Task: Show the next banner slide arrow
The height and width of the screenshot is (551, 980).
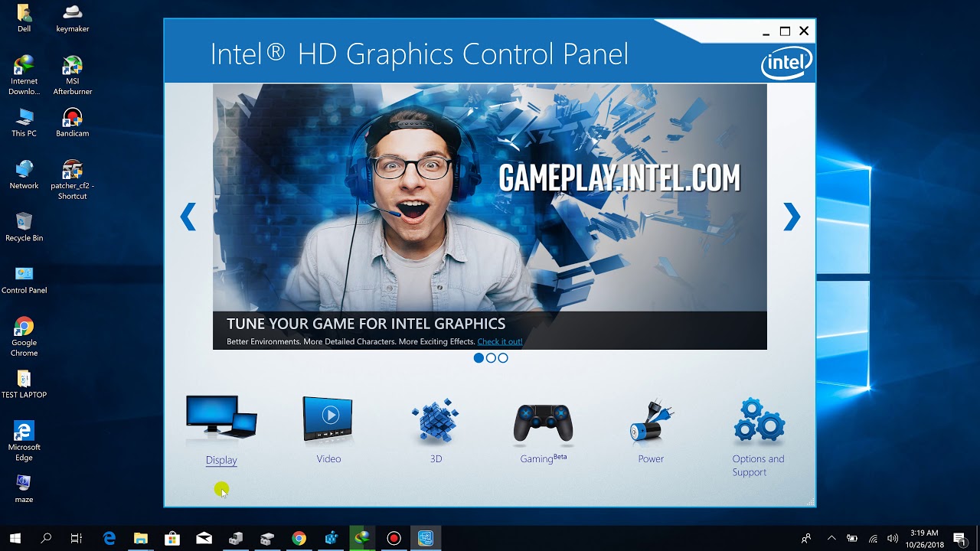Action: click(x=792, y=217)
